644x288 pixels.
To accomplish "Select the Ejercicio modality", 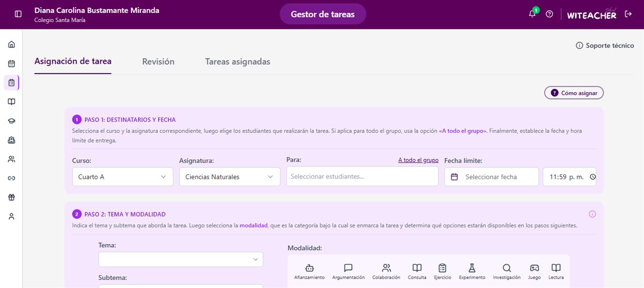I will point(443,272).
